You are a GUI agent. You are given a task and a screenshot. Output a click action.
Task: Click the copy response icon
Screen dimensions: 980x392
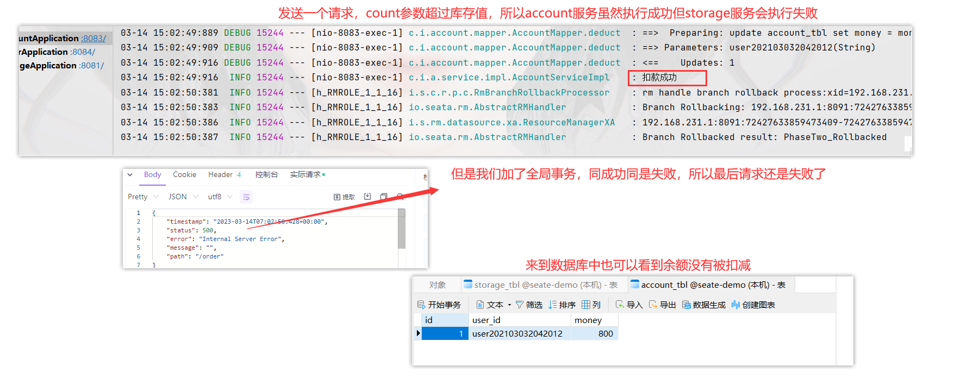[x=384, y=197]
